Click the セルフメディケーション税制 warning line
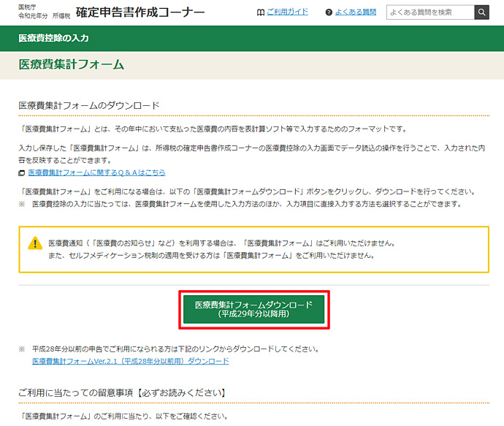504x426 pixels. (x=212, y=256)
